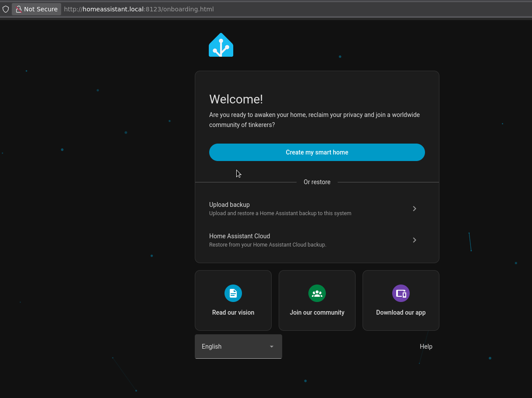The height and width of the screenshot is (398, 532).
Task: Click the language dropdown arrow
Action: coord(272,347)
